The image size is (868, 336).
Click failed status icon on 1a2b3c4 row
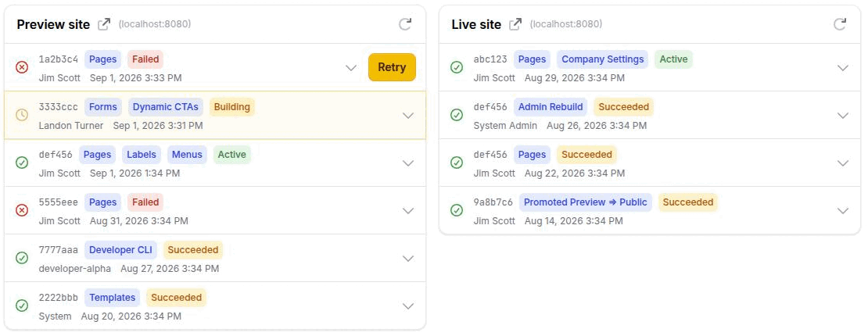pyautogui.click(x=22, y=67)
